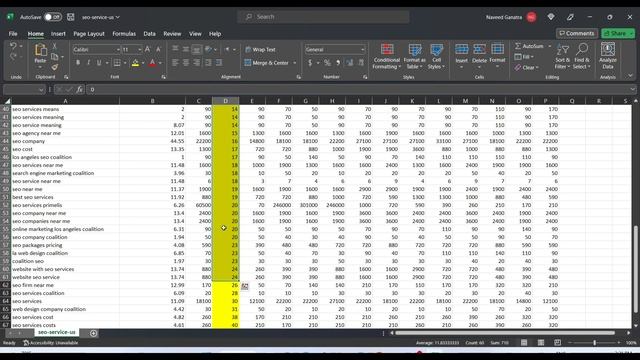Image resolution: width=640 pixels, height=360 pixels.
Task: Switch to the View tab
Action: tap(195, 34)
